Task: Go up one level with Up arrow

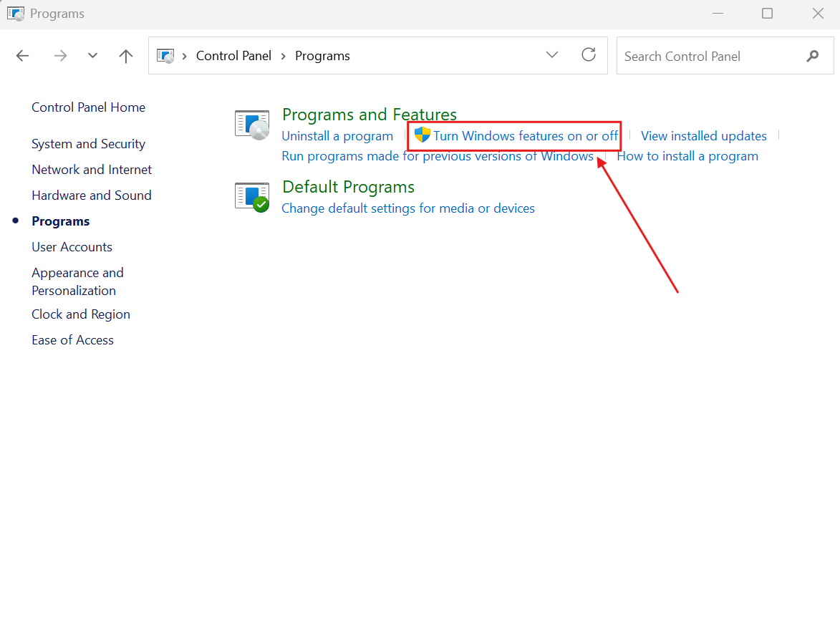Action: point(126,56)
